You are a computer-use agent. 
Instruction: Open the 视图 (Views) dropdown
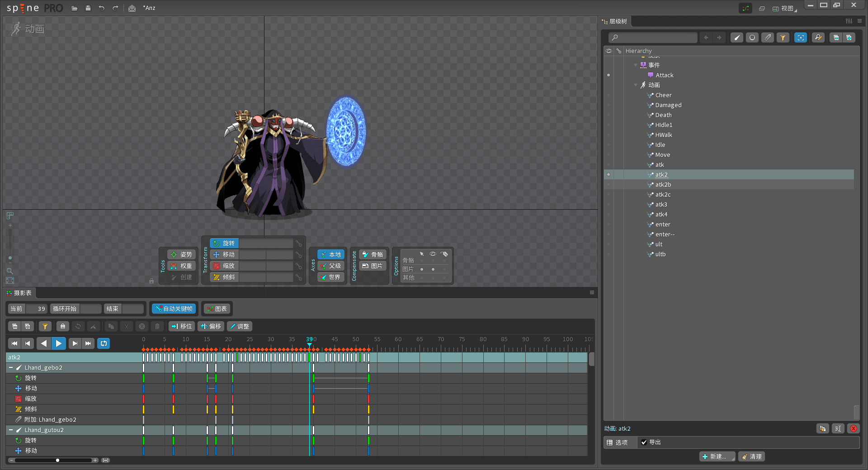[x=785, y=8]
